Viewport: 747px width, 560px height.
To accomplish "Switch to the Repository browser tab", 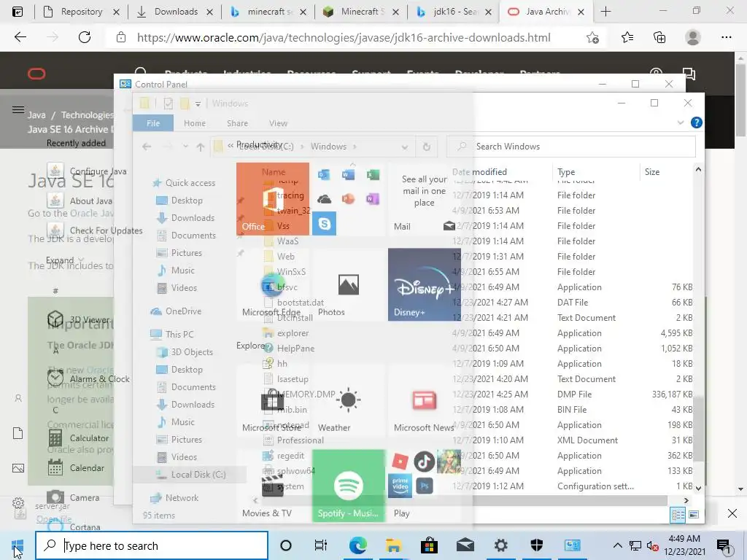I will coord(81,12).
